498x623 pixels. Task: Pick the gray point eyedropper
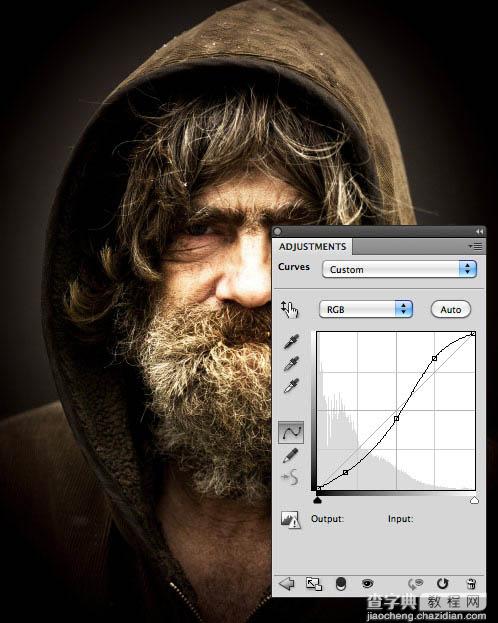tap(291, 363)
